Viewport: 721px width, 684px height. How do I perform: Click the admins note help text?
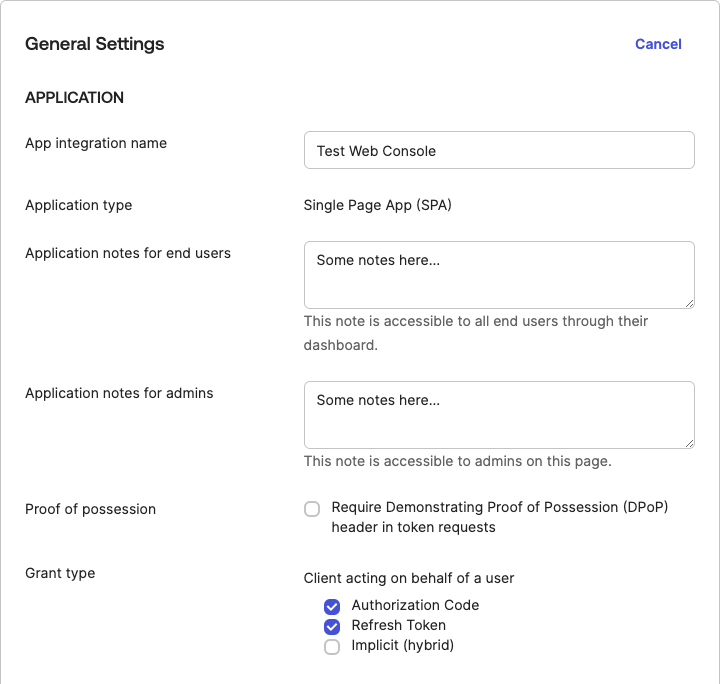coord(457,461)
